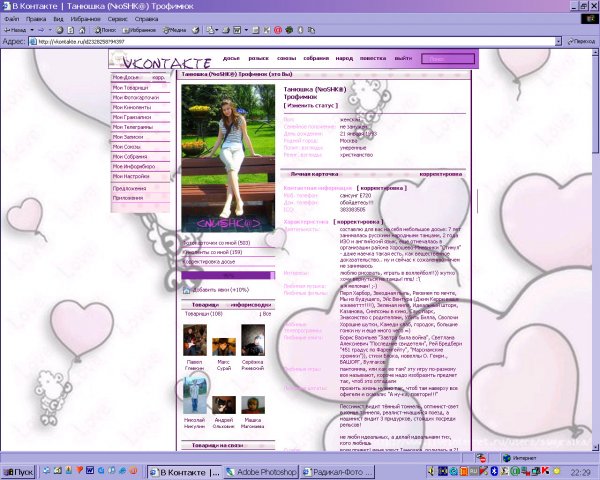The height and width of the screenshot is (480, 600).
Task: Switch to Радикал-Фото taskbar button
Action: tap(338, 472)
